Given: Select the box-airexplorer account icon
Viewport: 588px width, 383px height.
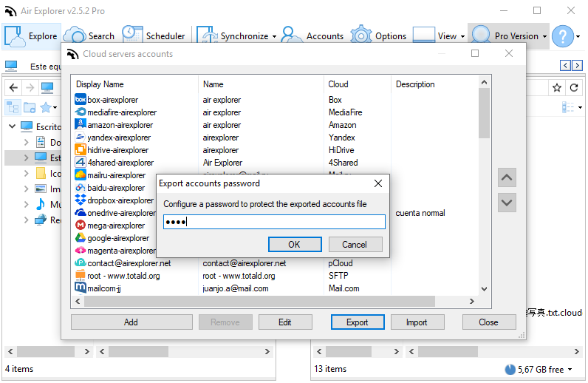Looking at the screenshot, I should point(81,100).
